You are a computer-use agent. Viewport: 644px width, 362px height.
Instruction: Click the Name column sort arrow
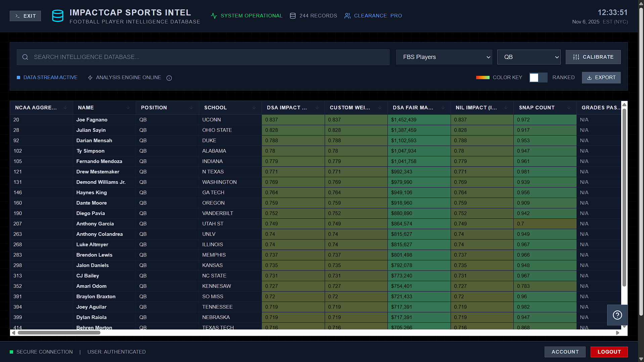(128, 108)
